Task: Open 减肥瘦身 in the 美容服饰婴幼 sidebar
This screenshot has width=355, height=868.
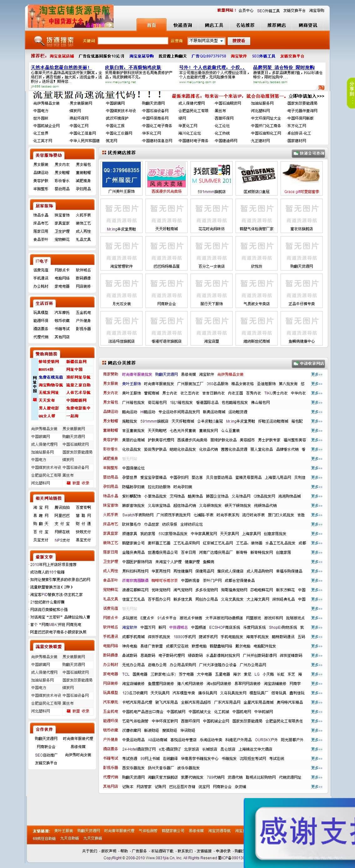Action: [x=83, y=181]
